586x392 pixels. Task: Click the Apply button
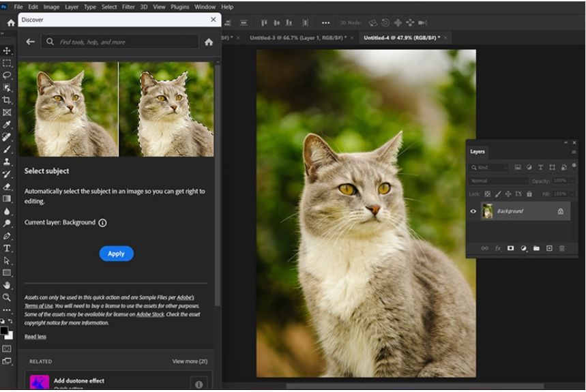[116, 254]
